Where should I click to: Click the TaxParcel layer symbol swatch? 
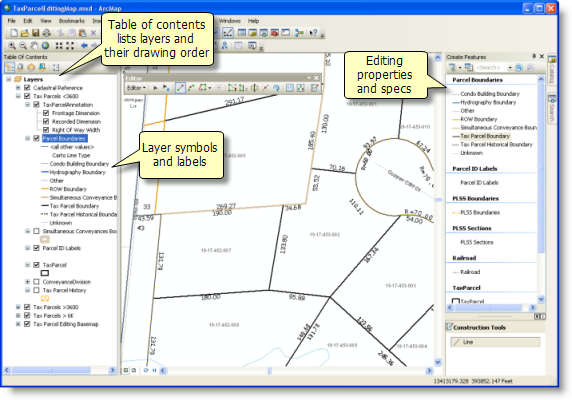click(x=45, y=273)
